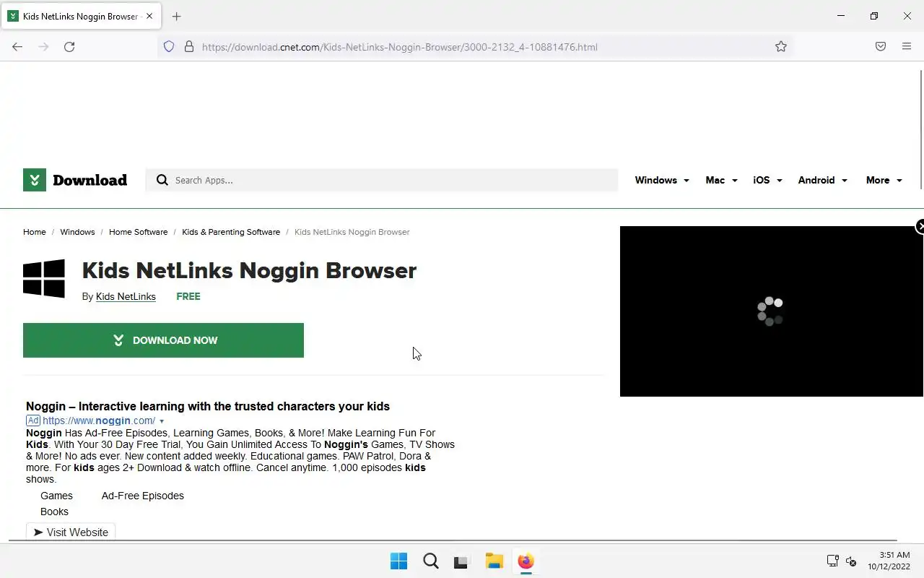The height and width of the screenshot is (578, 924).
Task: Go to Home breadcrumb
Action: click(34, 232)
